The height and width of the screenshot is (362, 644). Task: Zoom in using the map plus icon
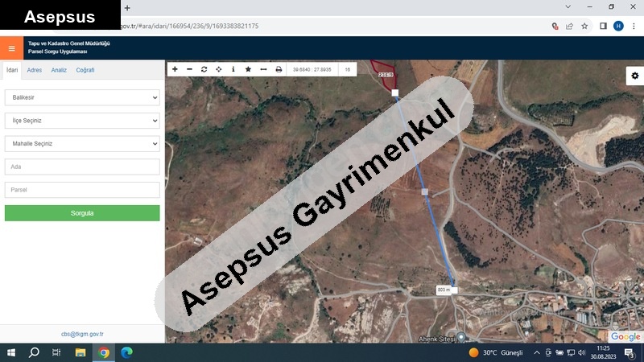point(175,70)
